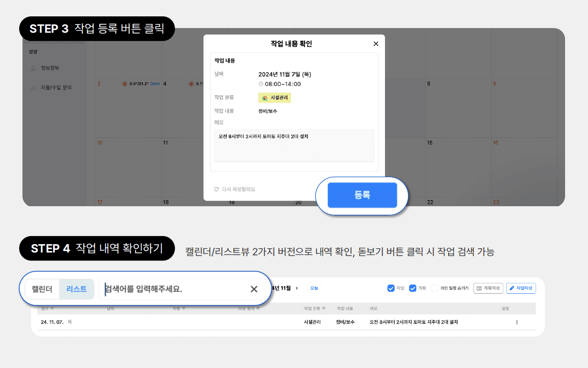Click the 오늘 button
Viewport: 588px width, 368px height.
pyautogui.click(x=314, y=288)
